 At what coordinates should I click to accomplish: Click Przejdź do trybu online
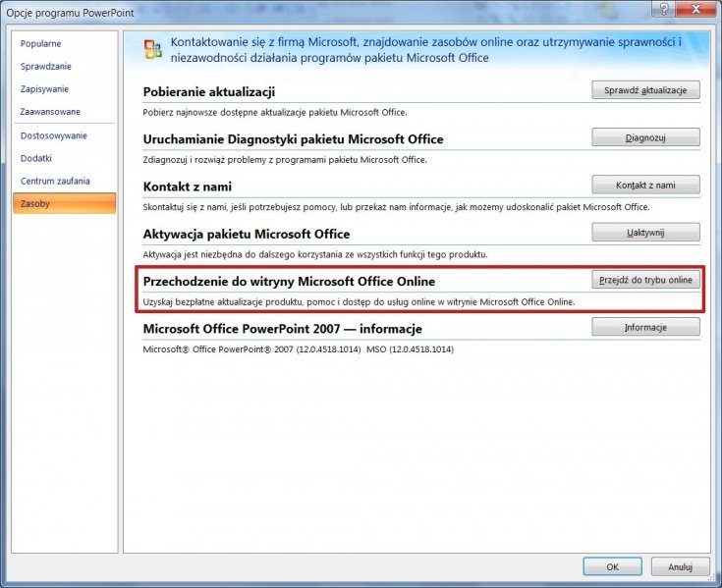(x=645, y=280)
